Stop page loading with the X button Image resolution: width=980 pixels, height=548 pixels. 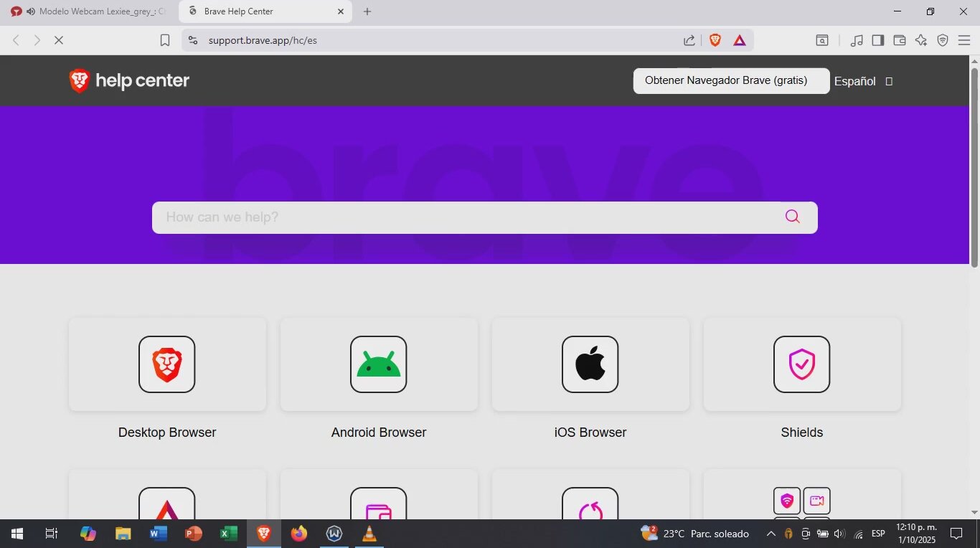pos(59,40)
